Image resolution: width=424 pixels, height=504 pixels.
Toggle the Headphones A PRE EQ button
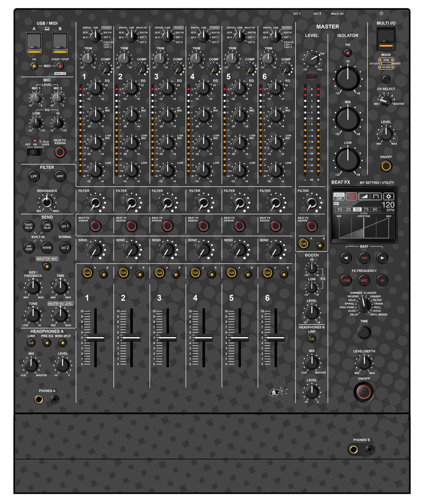pos(47,343)
